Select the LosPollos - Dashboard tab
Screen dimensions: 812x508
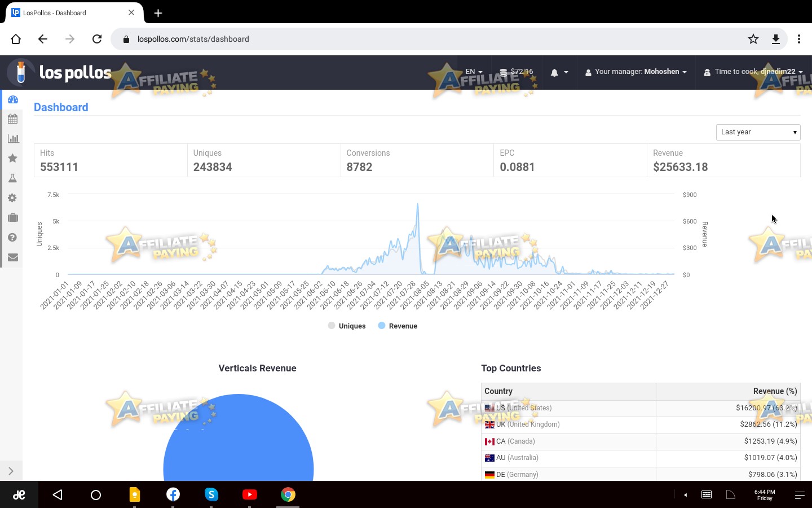click(x=74, y=12)
